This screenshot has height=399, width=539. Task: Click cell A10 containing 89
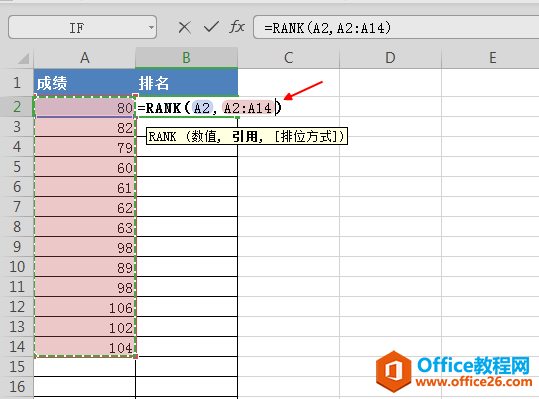tap(85, 267)
